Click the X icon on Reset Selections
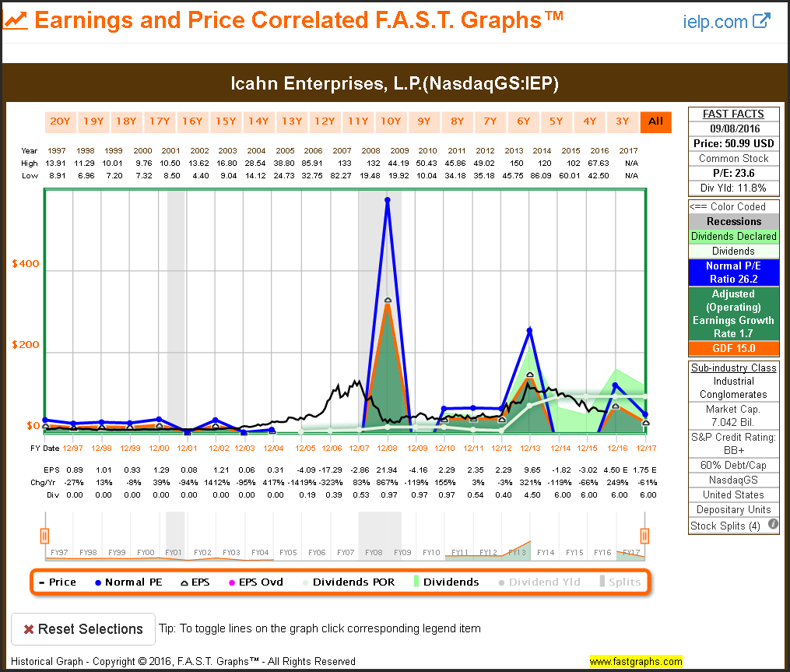This screenshot has width=790, height=672. pyautogui.click(x=28, y=629)
